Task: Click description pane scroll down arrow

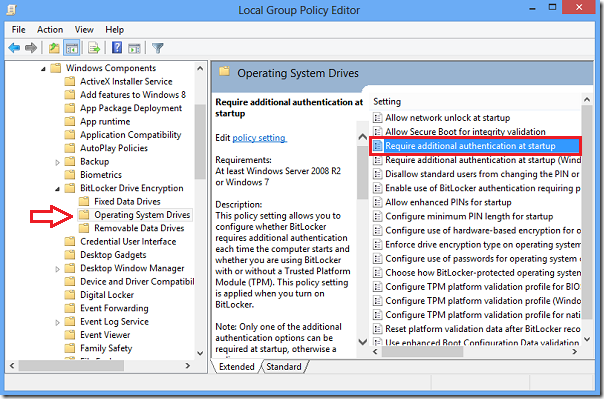Action: (x=362, y=341)
